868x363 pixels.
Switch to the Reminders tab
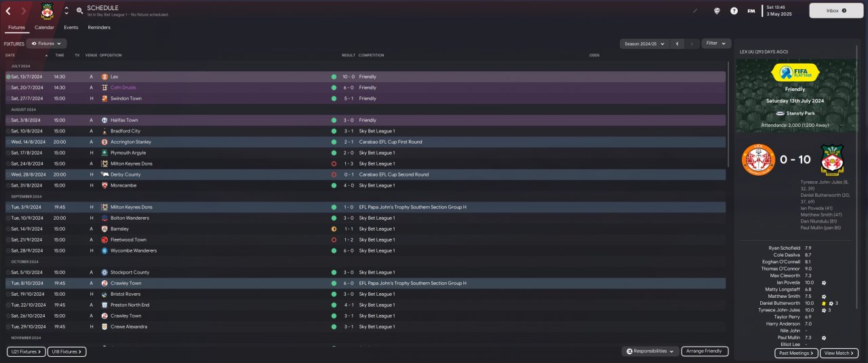click(99, 28)
